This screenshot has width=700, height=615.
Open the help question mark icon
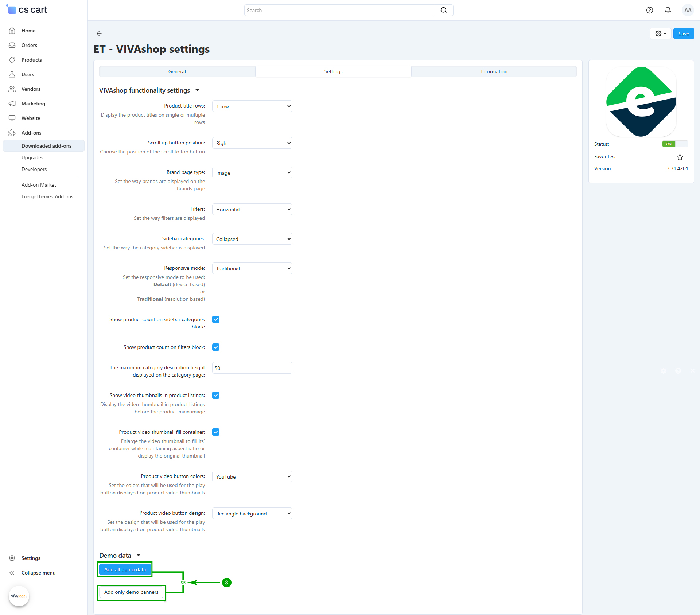[x=649, y=10]
